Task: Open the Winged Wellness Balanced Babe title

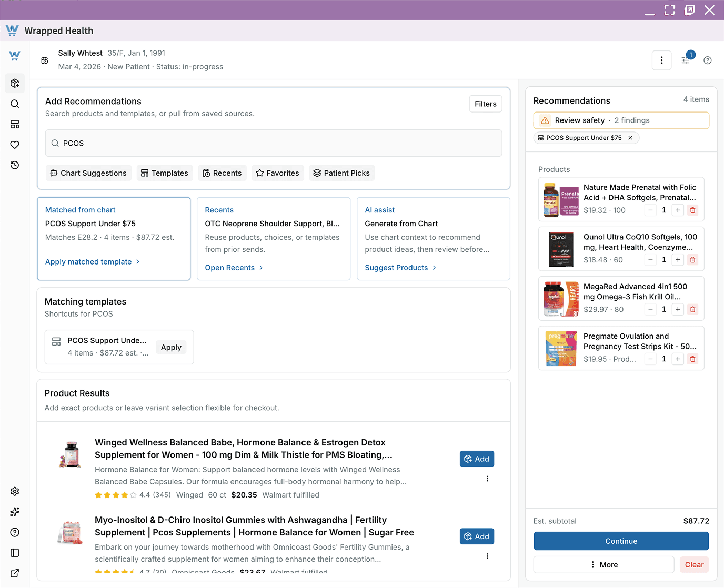Action: pos(244,449)
